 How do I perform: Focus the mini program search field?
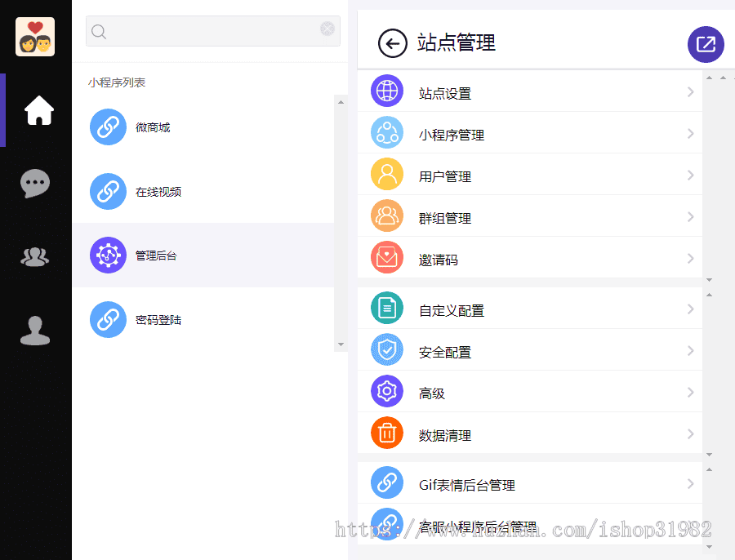(213, 31)
